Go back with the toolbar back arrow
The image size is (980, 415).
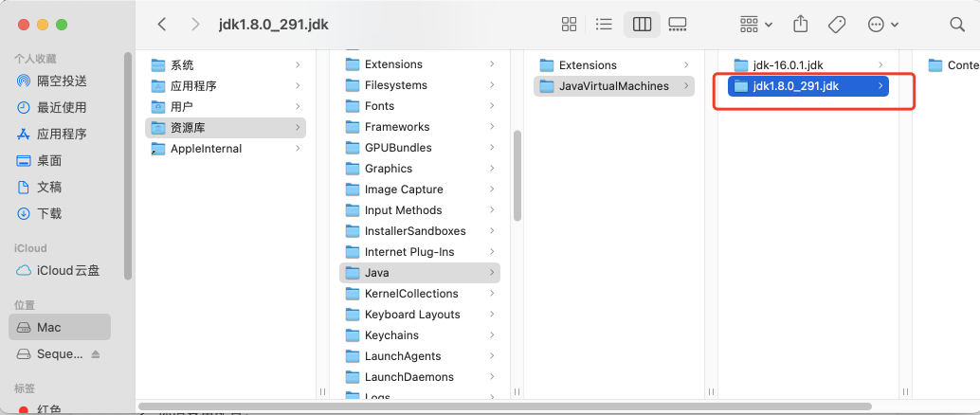tap(162, 25)
